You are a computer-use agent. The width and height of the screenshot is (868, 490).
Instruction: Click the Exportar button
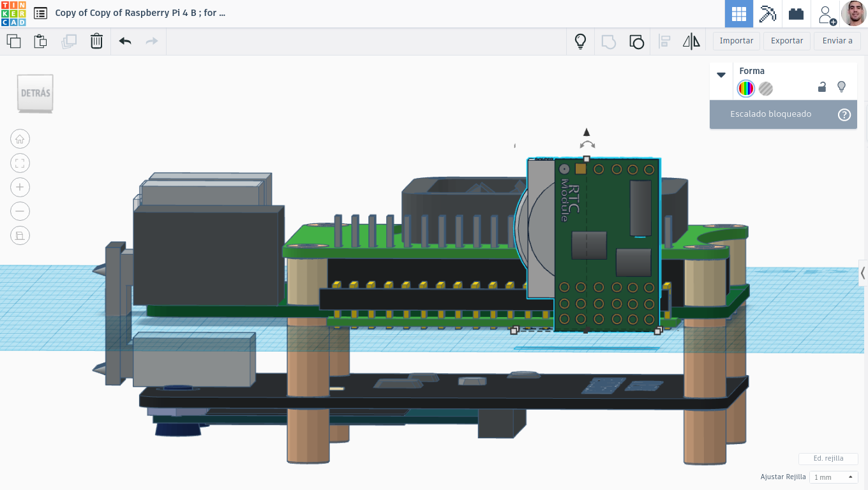(787, 41)
